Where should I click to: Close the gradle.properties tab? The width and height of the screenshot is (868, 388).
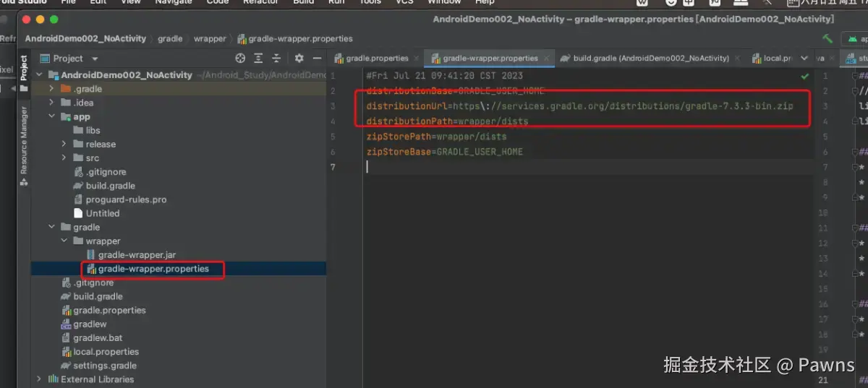[416, 59]
